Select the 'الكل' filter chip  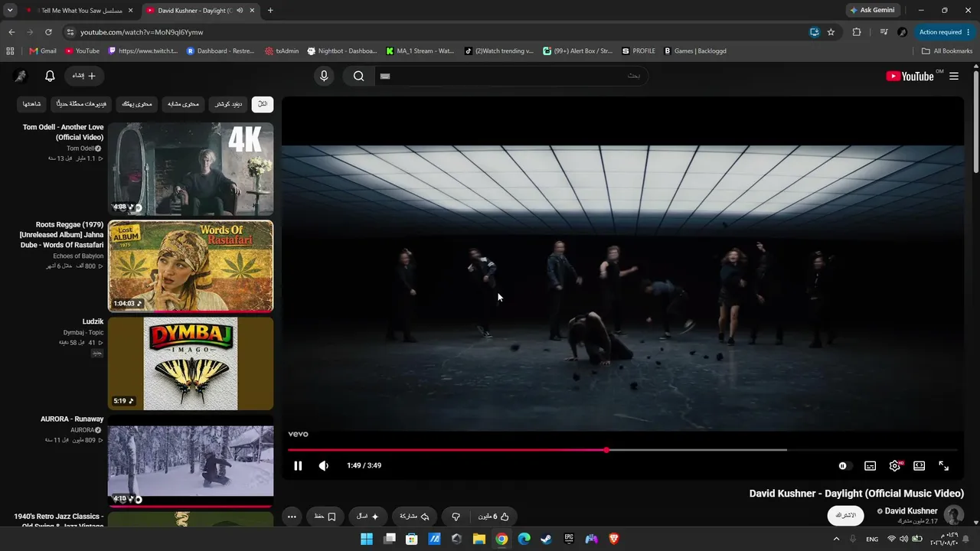263,104
